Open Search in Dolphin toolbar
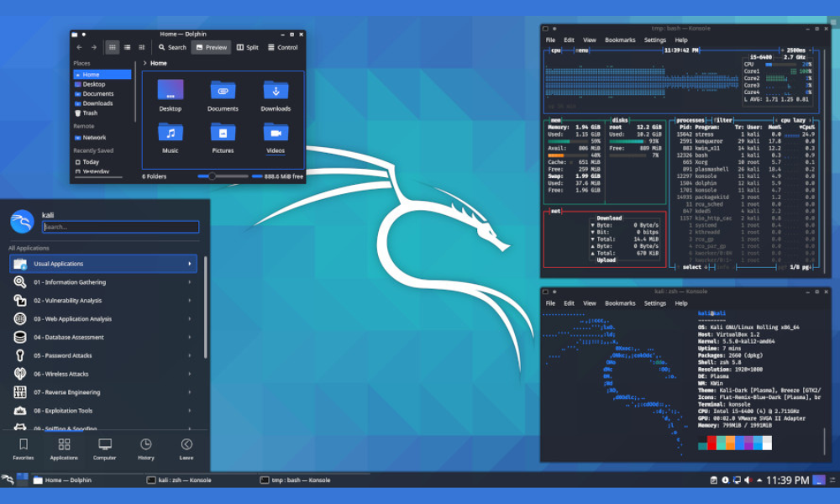This screenshot has height=504, width=840. coord(172,48)
